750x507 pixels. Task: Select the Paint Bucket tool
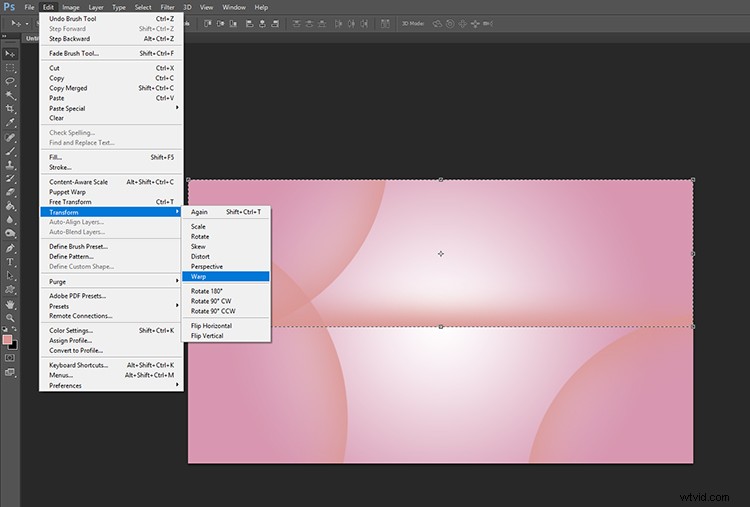[x=10, y=206]
